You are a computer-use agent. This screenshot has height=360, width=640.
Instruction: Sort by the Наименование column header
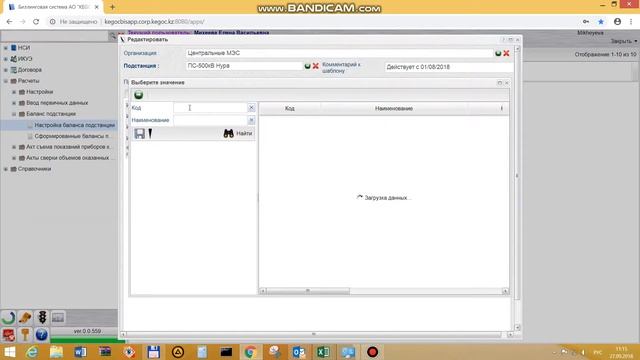(394, 109)
